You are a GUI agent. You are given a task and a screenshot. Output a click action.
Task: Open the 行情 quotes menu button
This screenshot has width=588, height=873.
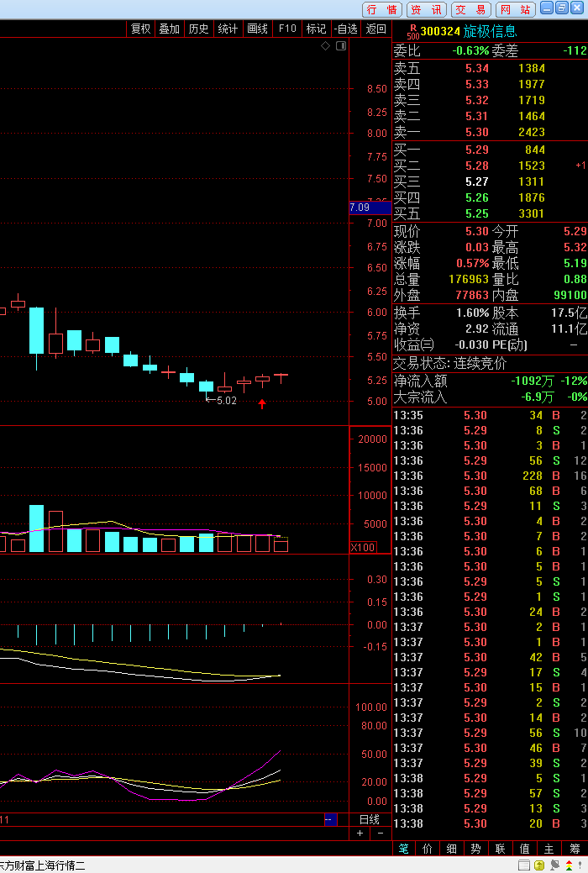click(x=382, y=9)
